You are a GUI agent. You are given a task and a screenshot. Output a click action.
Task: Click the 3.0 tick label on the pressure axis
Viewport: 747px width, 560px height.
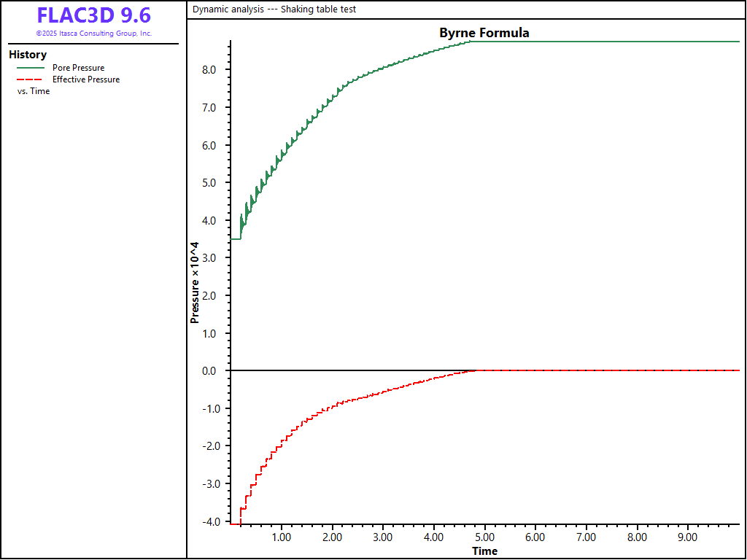[x=209, y=258]
